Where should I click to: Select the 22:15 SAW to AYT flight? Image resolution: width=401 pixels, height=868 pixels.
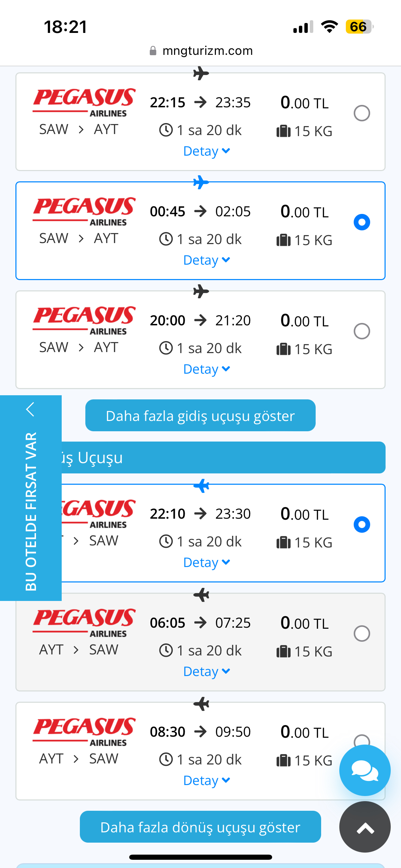362,113
